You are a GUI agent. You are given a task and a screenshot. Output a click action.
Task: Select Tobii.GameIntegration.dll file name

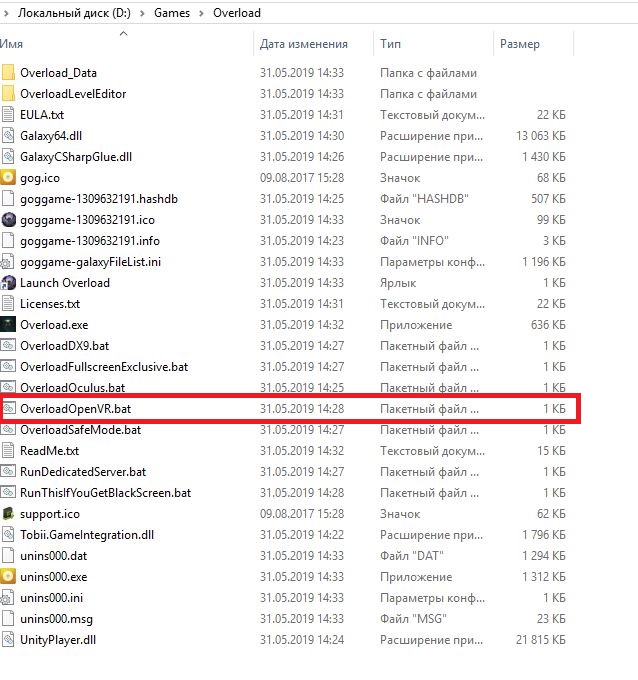(87, 535)
